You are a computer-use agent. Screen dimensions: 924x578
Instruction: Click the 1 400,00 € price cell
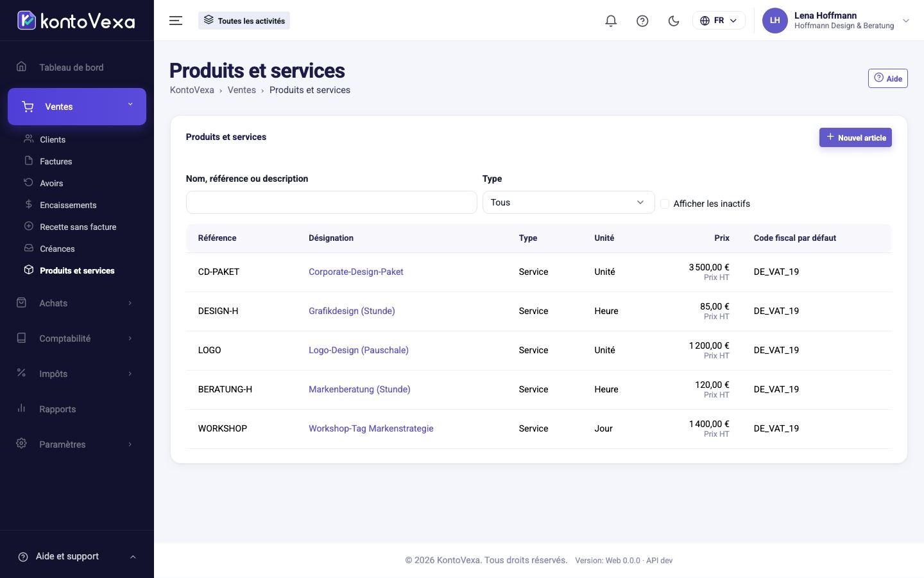[x=709, y=424]
